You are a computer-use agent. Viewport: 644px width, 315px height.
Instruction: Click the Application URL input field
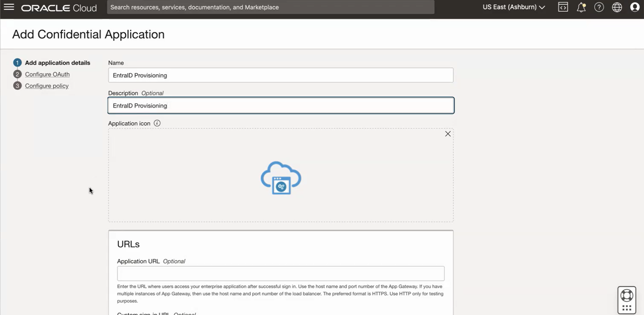pyautogui.click(x=281, y=274)
